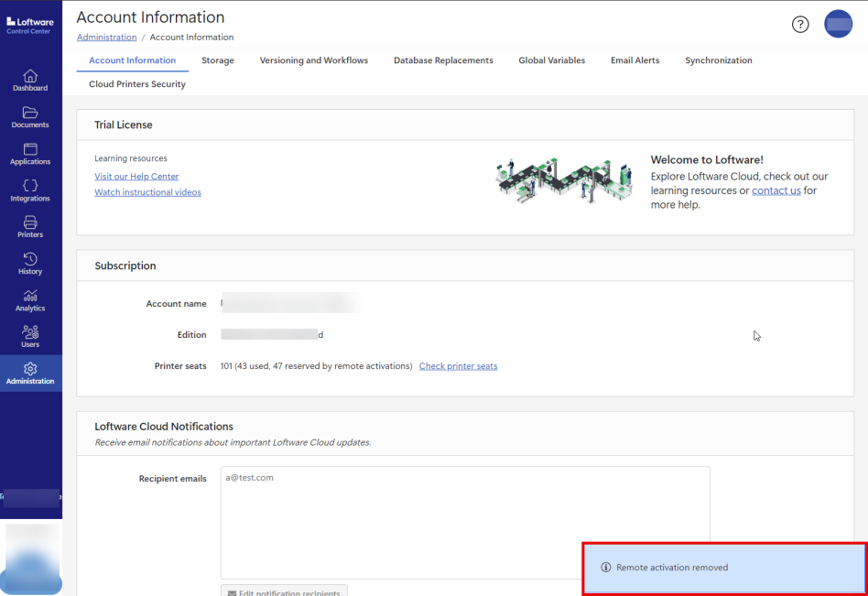Follow the Visit our Help Center link
The width and height of the screenshot is (868, 596).
tap(136, 177)
